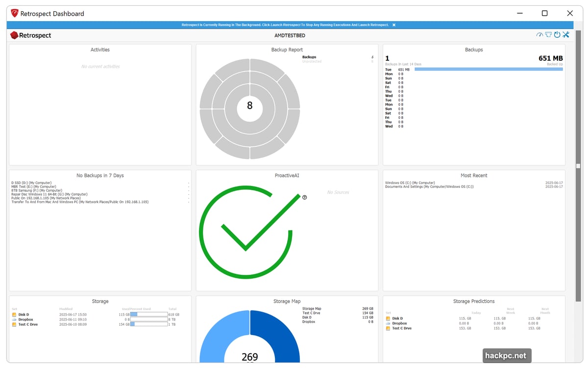Dismiss the blue notification banner

point(394,25)
